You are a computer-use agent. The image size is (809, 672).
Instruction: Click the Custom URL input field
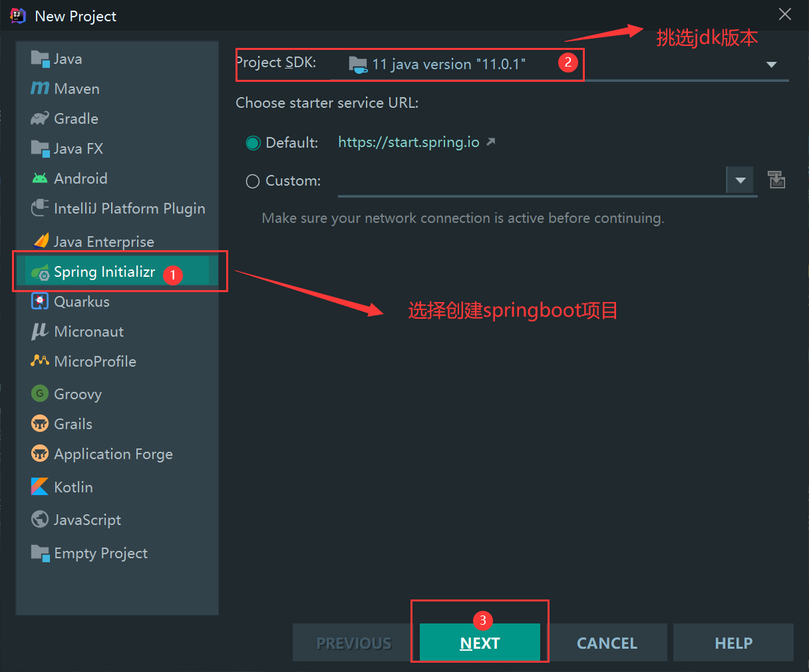532,180
